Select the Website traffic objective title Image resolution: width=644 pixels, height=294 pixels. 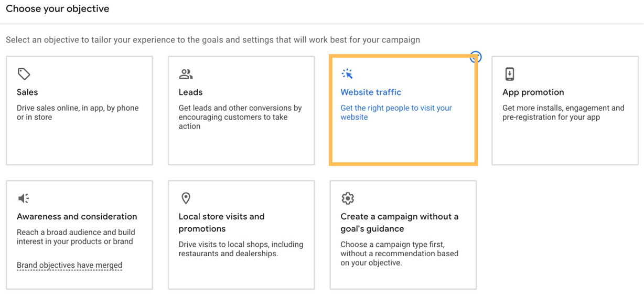click(371, 92)
